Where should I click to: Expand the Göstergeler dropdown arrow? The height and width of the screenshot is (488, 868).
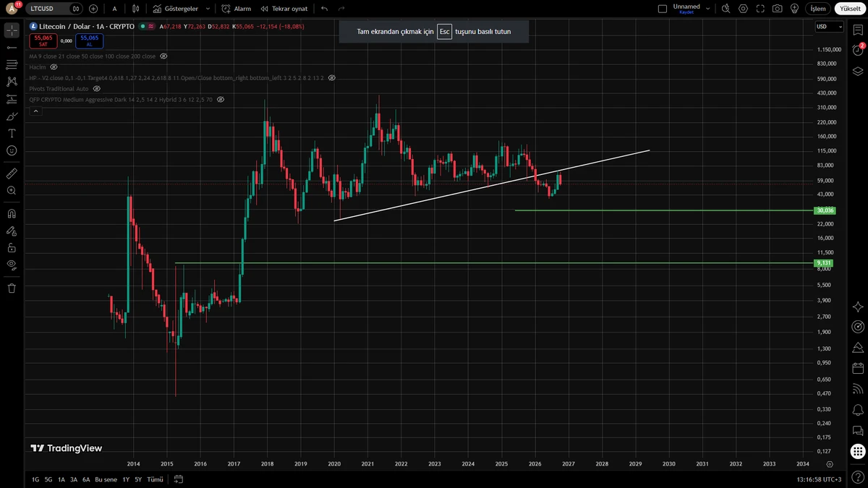click(x=208, y=9)
